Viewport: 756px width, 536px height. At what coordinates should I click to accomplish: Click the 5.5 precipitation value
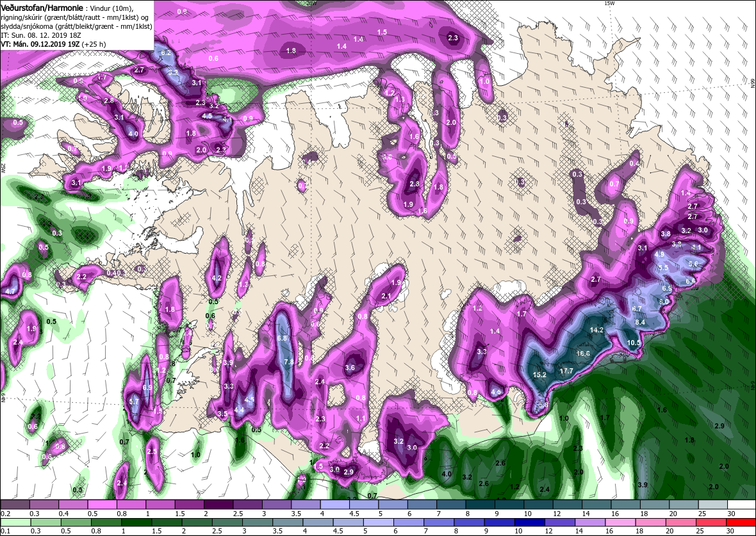click(664, 268)
